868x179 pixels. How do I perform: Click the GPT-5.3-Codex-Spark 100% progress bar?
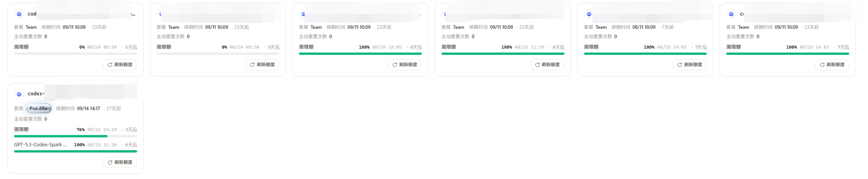click(x=76, y=151)
